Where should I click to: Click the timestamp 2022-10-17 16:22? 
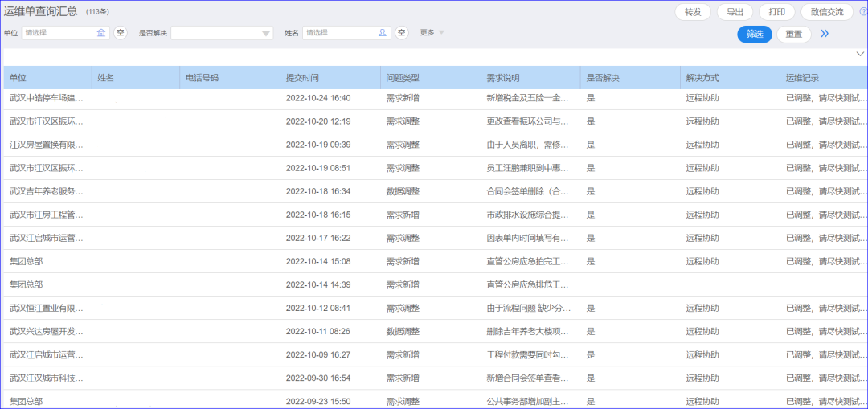(318, 238)
